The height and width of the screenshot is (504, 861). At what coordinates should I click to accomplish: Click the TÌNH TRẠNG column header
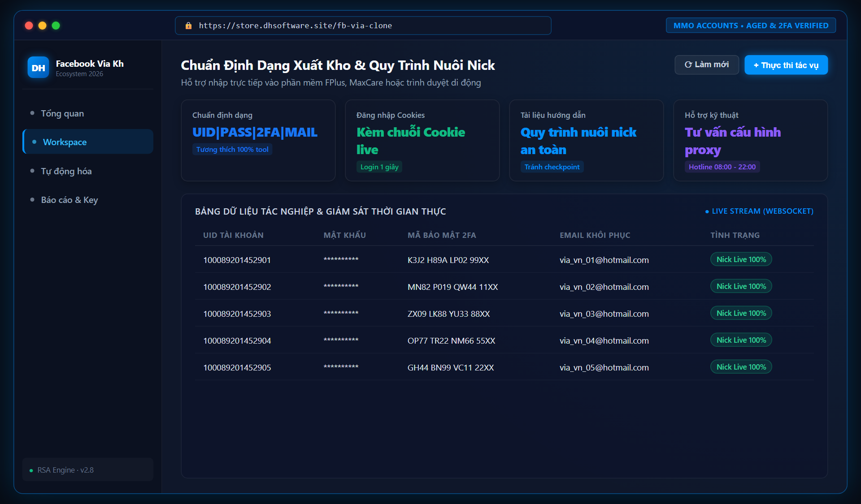[x=735, y=235]
